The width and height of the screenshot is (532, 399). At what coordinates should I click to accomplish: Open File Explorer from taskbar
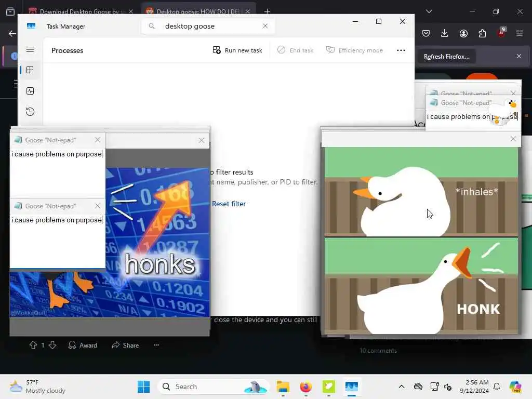(283, 387)
